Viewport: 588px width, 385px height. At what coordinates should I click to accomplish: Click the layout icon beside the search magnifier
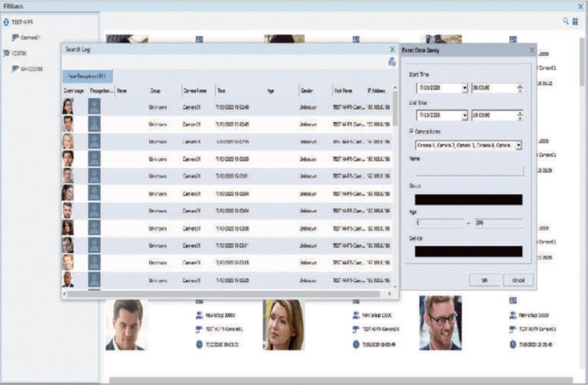click(x=575, y=21)
